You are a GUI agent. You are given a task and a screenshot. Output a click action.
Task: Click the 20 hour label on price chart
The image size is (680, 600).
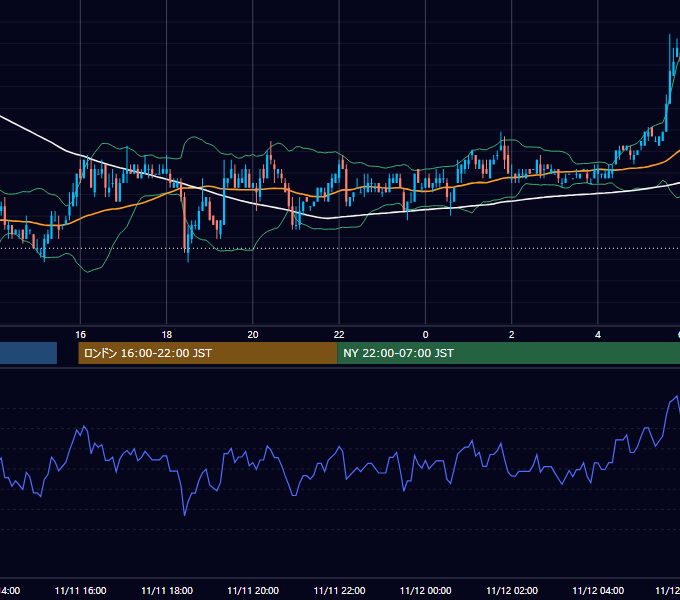tap(253, 335)
